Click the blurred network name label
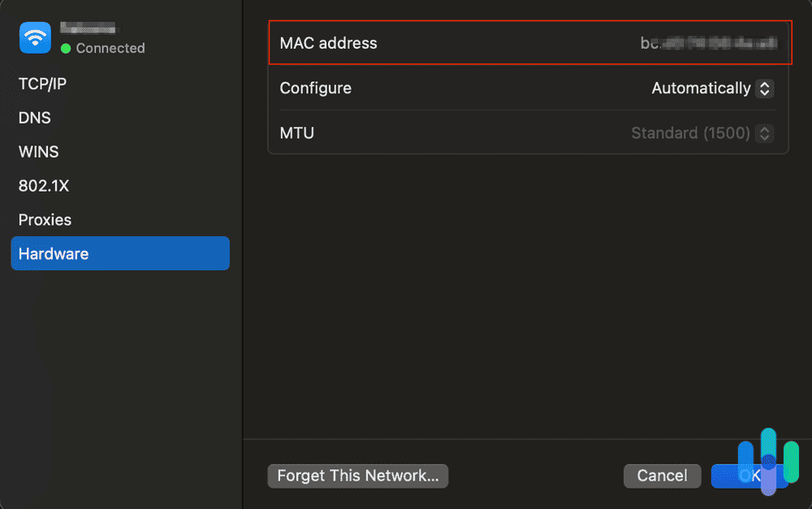 88,28
